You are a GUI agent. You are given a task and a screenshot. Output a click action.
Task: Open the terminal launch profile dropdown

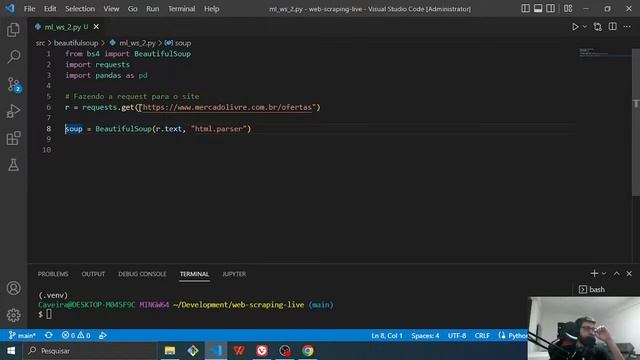tap(604, 273)
